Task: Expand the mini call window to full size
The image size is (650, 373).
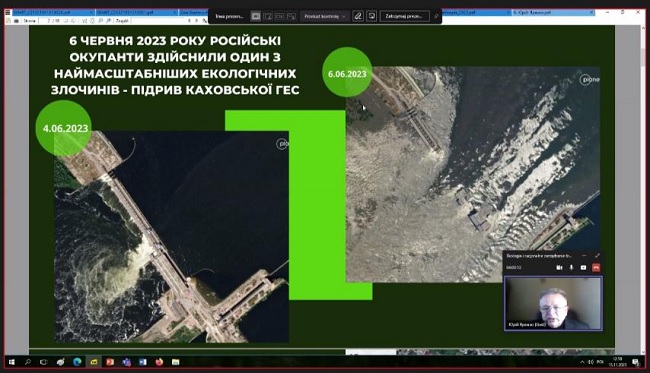Action: coord(597,256)
